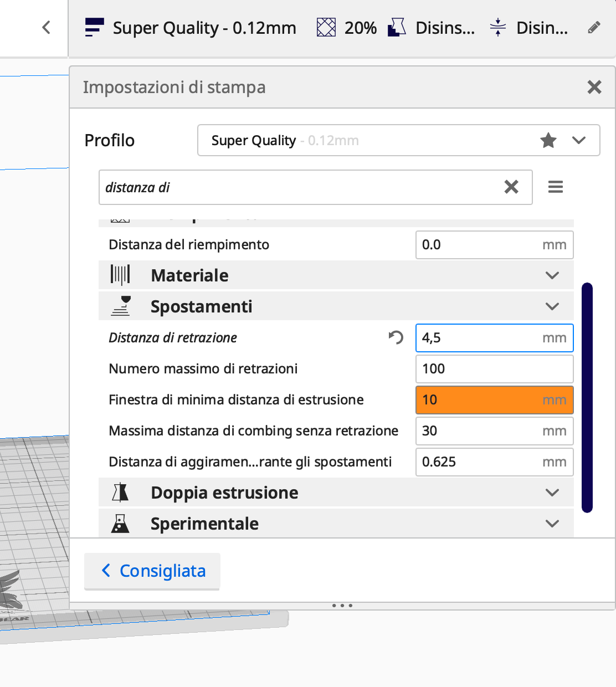Open the Profilo dropdown chevron
The width and height of the screenshot is (616, 687).
click(x=578, y=141)
